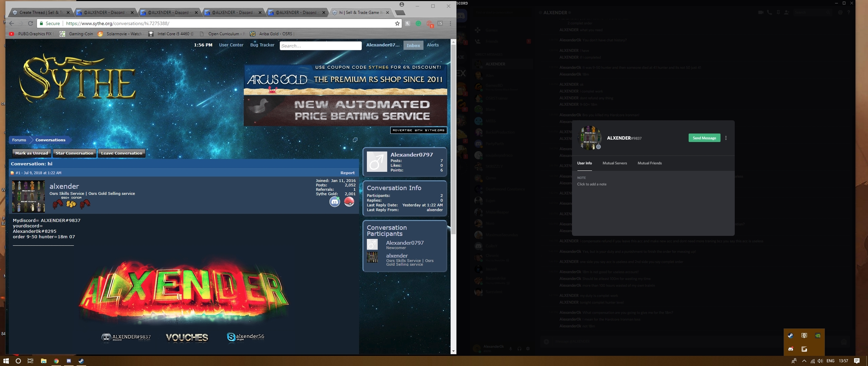Click the Sythe search input field
This screenshot has height=366, width=868.
320,46
